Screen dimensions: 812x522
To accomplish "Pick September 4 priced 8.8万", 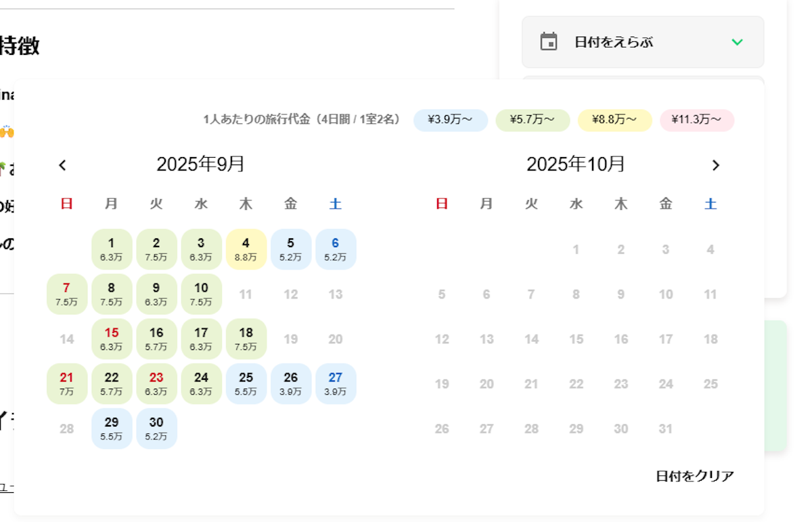I will point(246,248).
